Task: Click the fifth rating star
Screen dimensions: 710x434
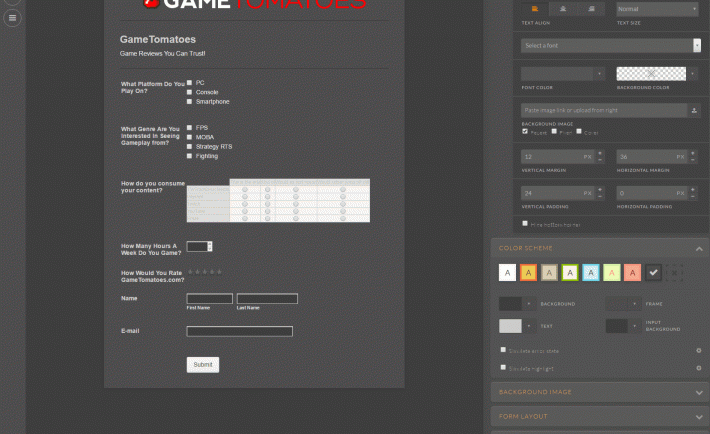Action: [x=220, y=272]
